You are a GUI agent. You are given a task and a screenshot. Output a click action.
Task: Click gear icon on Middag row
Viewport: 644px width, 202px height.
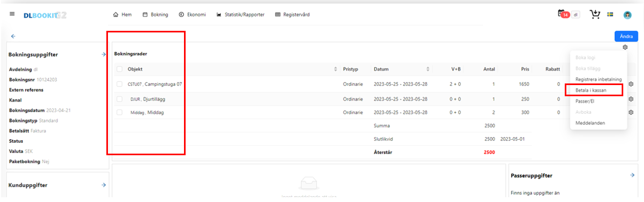click(631, 112)
